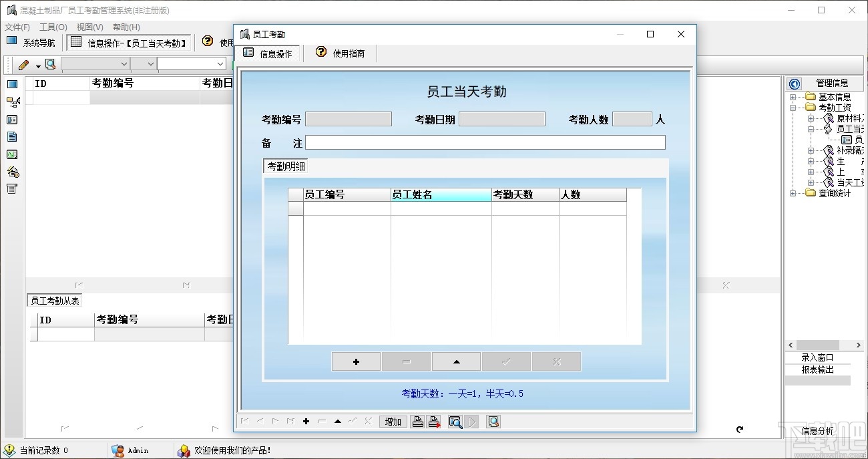This screenshot has width=868, height=459.
Task: Click the magnifier search icon in main toolbar
Action: click(x=50, y=64)
